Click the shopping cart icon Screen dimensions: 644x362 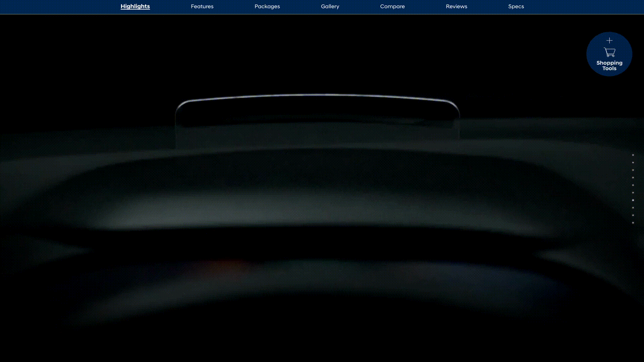[x=609, y=52]
